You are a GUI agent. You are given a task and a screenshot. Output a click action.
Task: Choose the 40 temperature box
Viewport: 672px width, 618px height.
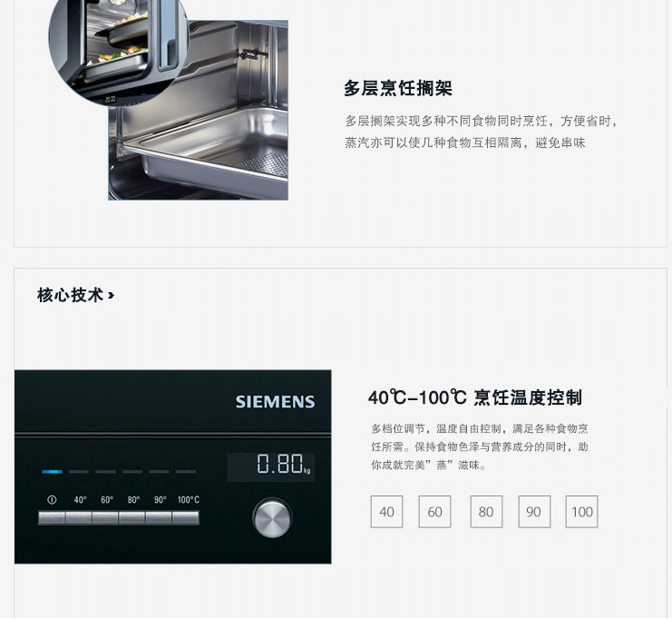386,512
